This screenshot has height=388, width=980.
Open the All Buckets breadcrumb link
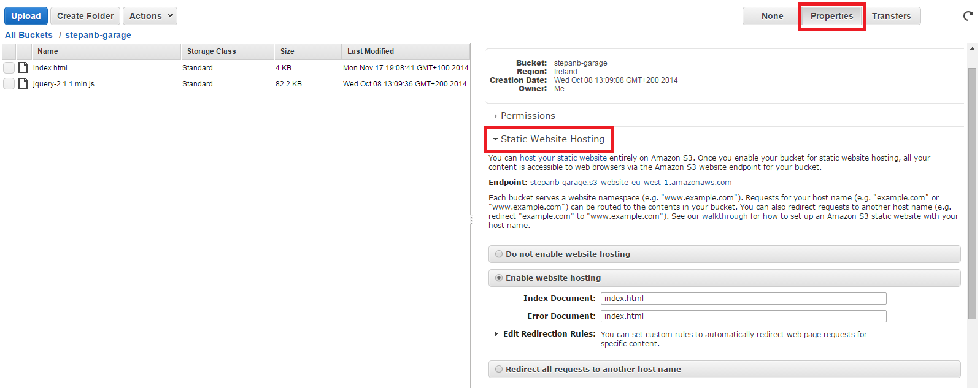pyautogui.click(x=29, y=35)
